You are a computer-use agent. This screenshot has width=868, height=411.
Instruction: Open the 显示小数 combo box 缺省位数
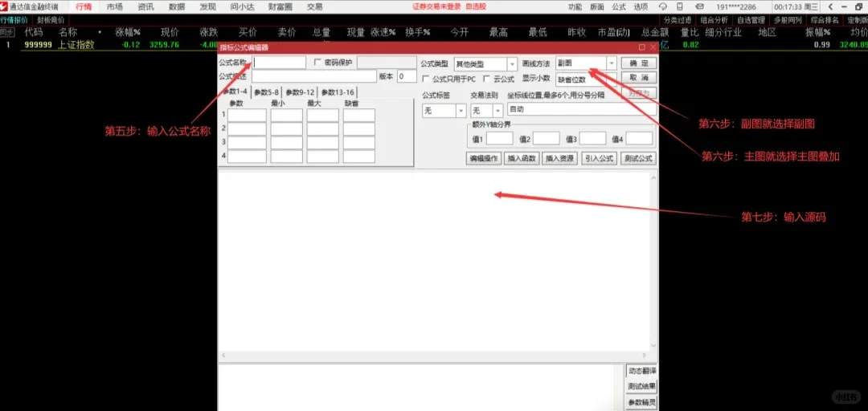(x=586, y=79)
